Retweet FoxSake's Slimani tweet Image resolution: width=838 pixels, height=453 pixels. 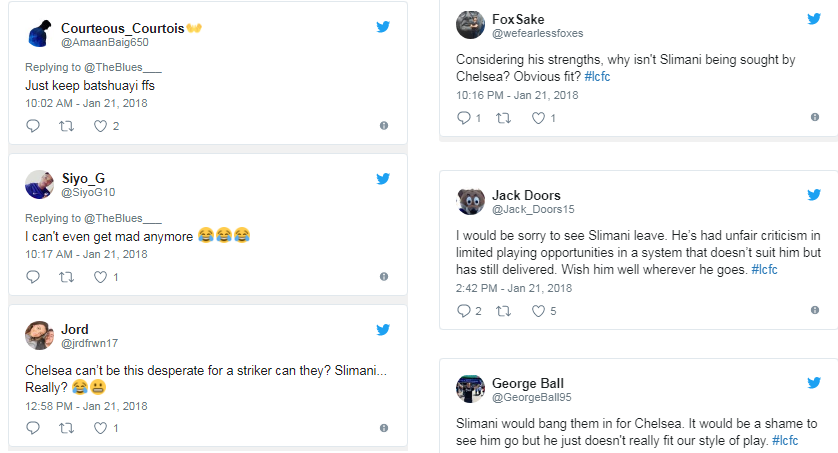point(502,118)
